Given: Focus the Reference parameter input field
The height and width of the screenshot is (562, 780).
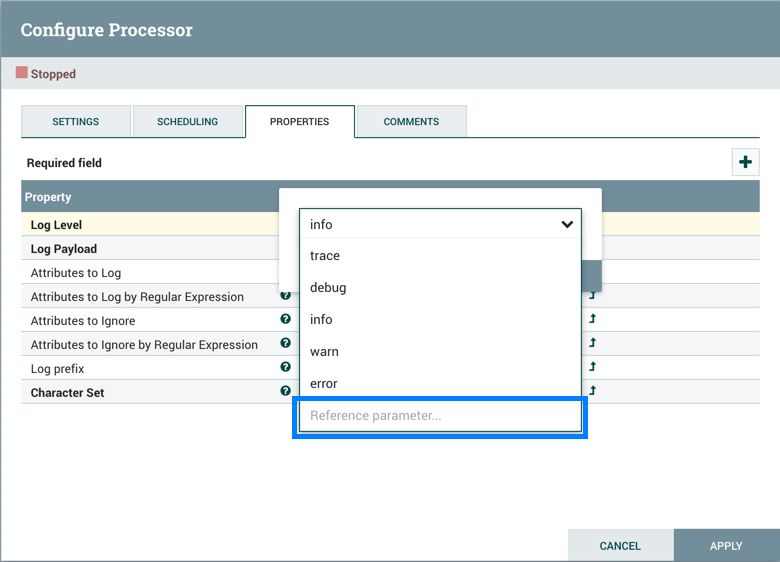Looking at the screenshot, I should point(440,416).
